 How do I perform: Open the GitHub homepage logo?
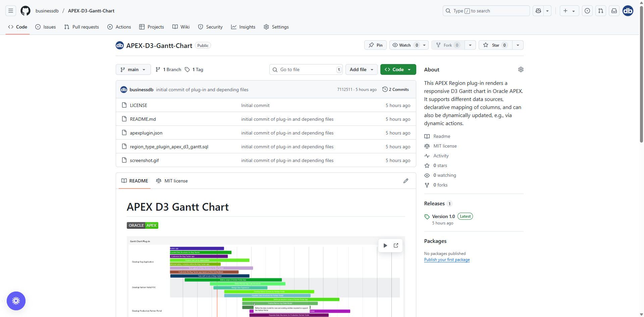coord(25,11)
